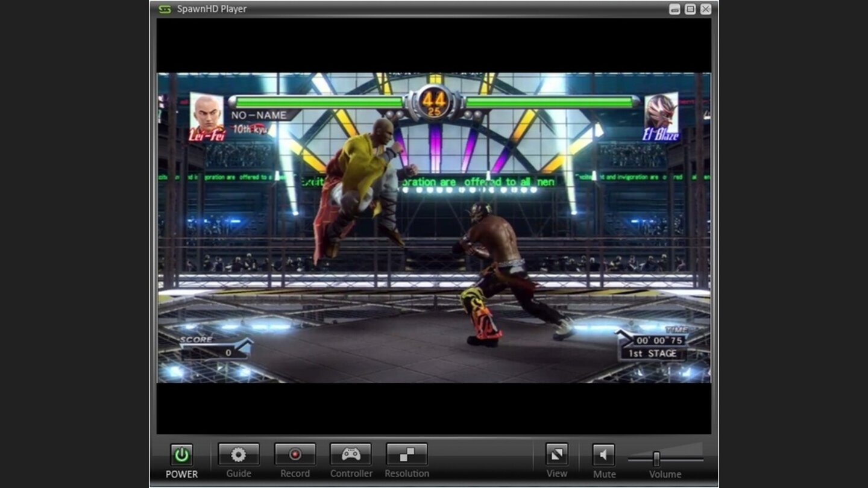Open the Guide gear button
868x488 pixels.
point(239,454)
